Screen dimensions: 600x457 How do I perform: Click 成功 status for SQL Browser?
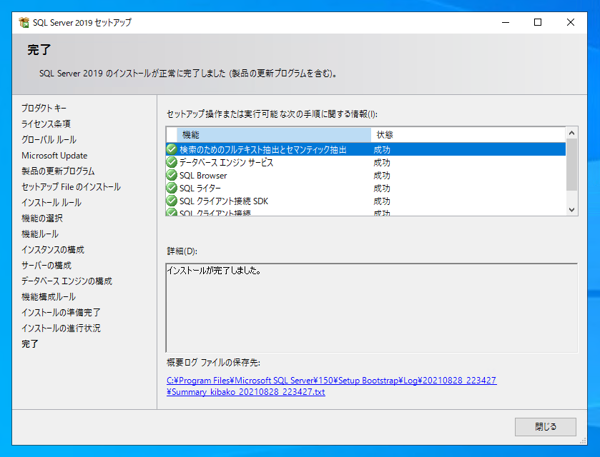pos(382,175)
